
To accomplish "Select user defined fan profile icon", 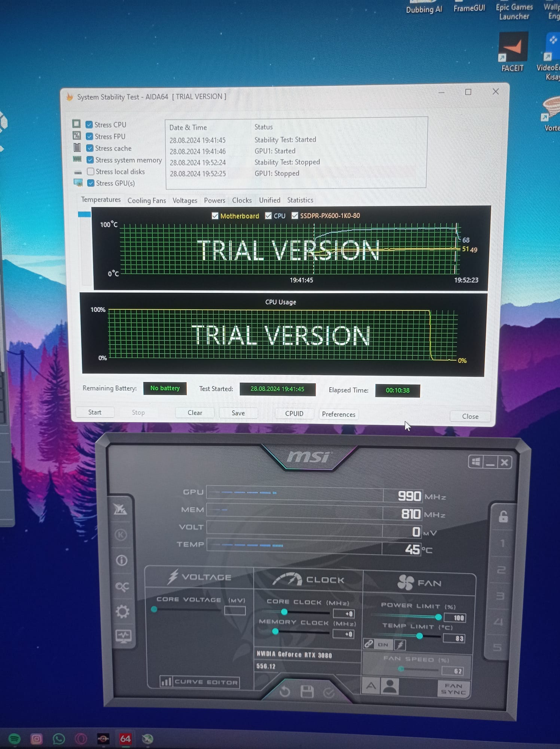I will 390,686.
